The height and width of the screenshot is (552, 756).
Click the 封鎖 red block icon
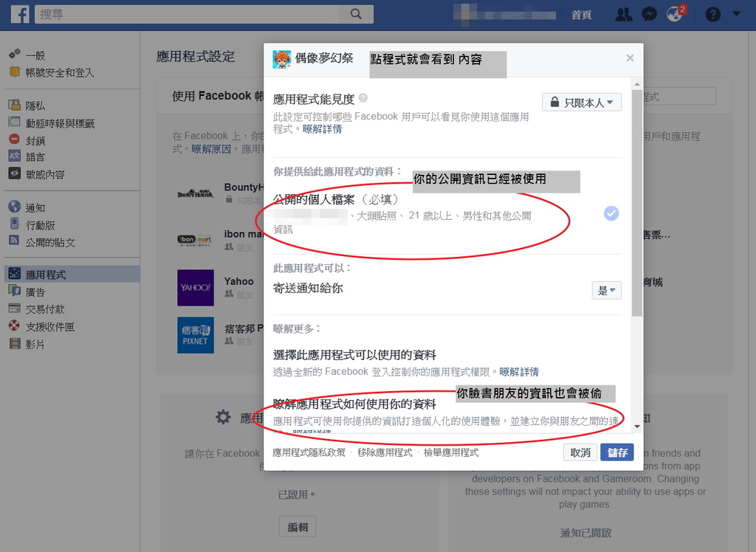click(x=15, y=139)
